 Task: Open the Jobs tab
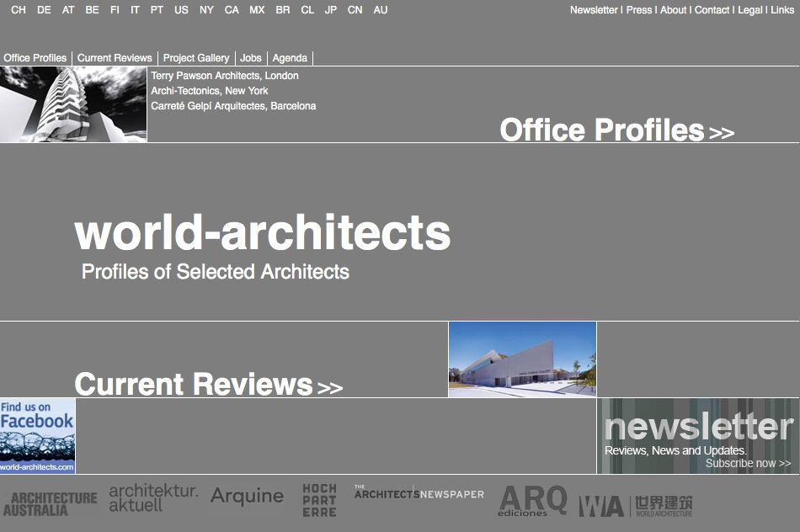(250, 57)
